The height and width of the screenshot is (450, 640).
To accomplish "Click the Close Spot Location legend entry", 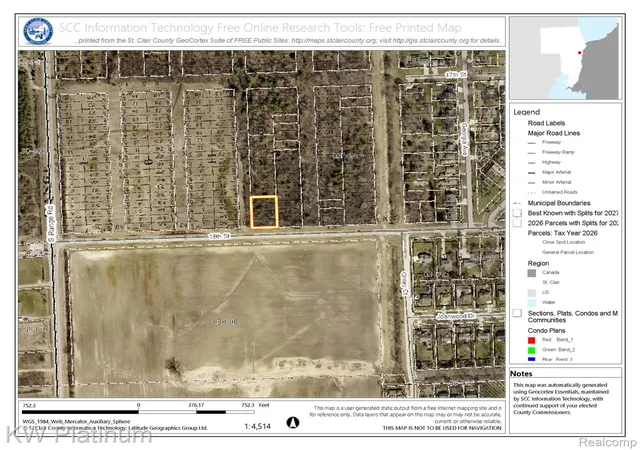I will click(563, 242).
